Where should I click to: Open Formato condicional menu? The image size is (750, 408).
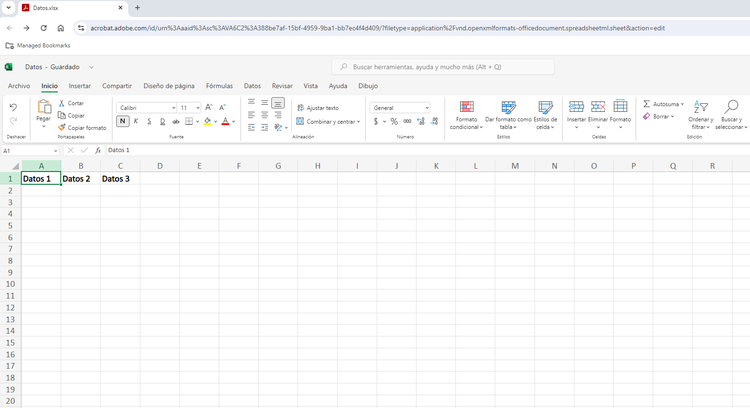(466, 115)
